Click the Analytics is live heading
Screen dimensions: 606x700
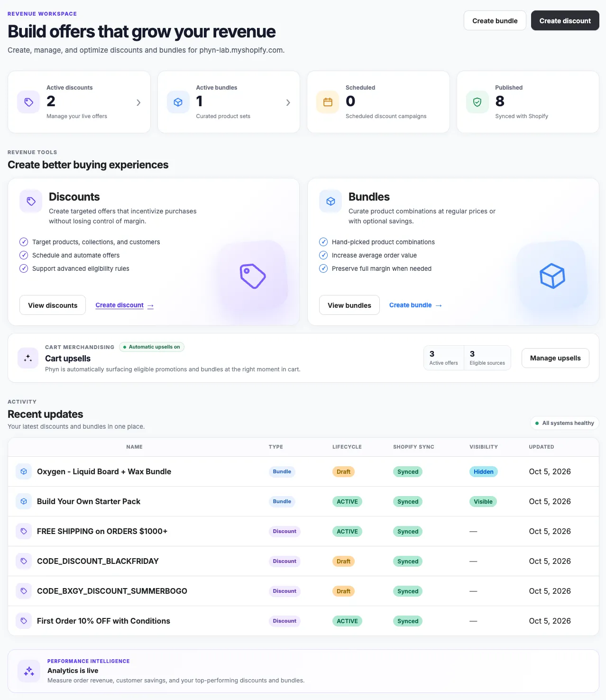(x=73, y=671)
